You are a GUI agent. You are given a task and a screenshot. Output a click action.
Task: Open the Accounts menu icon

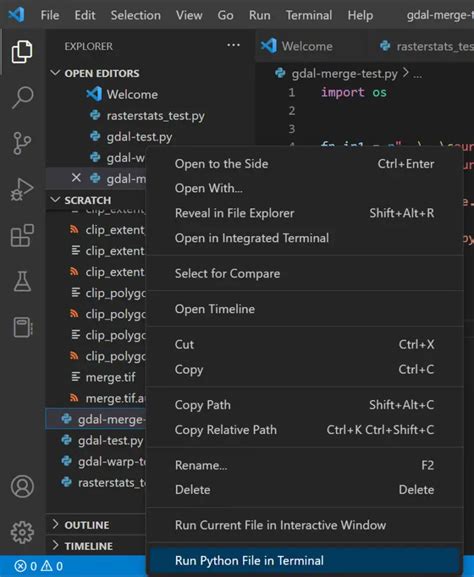(22, 486)
